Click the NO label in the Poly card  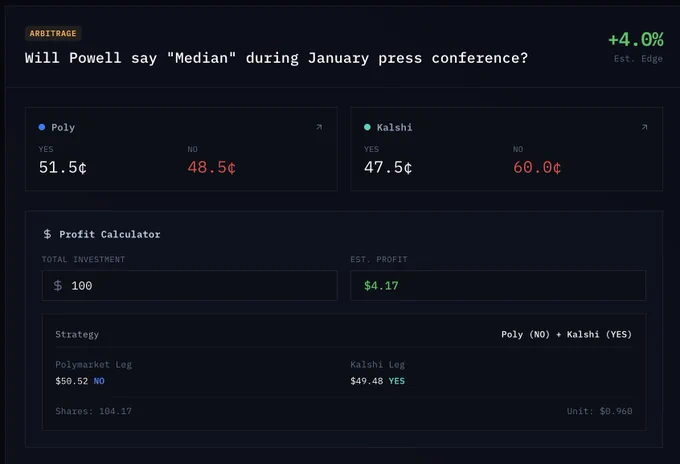pyautogui.click(x=193, y=149)
